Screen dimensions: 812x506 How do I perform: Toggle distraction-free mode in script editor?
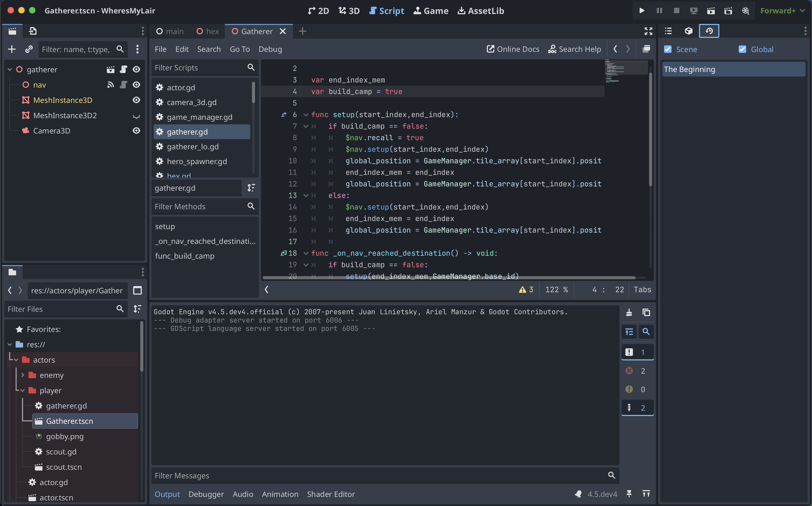[x=648, y=31]
